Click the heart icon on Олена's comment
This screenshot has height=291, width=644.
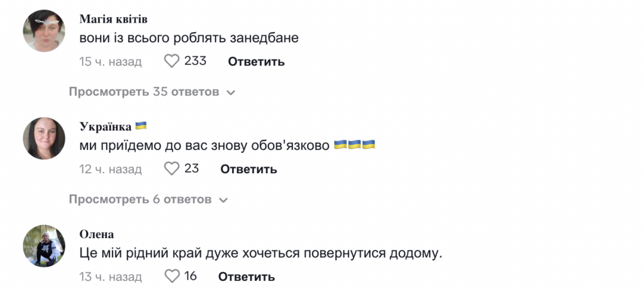click(172, 276)
